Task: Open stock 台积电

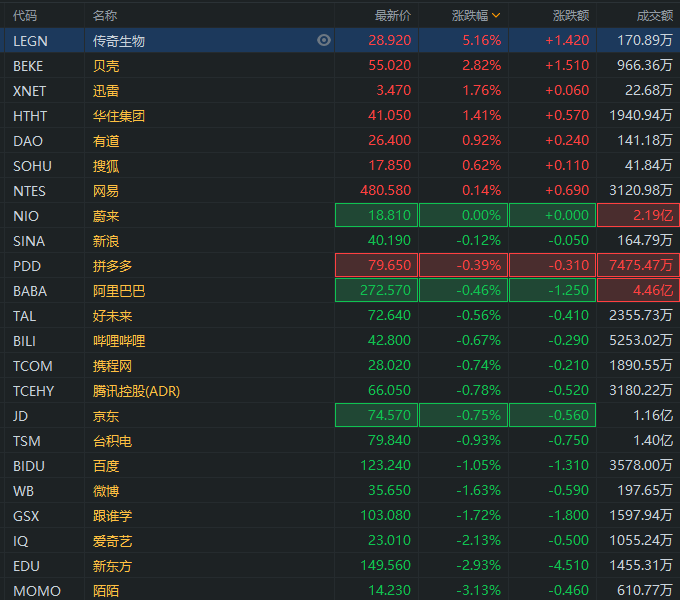Action: point(112,441)
